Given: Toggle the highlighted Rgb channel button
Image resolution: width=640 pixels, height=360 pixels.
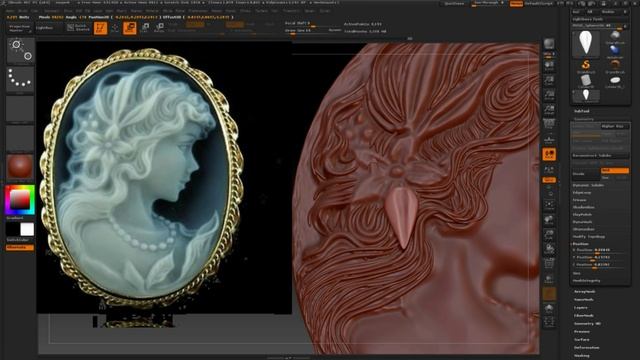Looking at the screenshot, I should pyautogui.click(x=195, y=24).
